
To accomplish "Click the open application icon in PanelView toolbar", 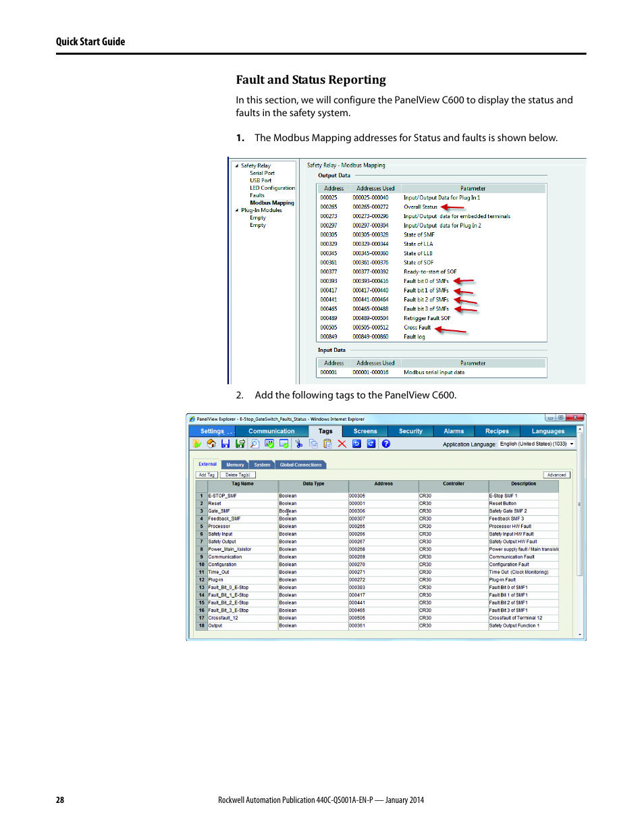I will pyautogui.click(x=197, y=444).
